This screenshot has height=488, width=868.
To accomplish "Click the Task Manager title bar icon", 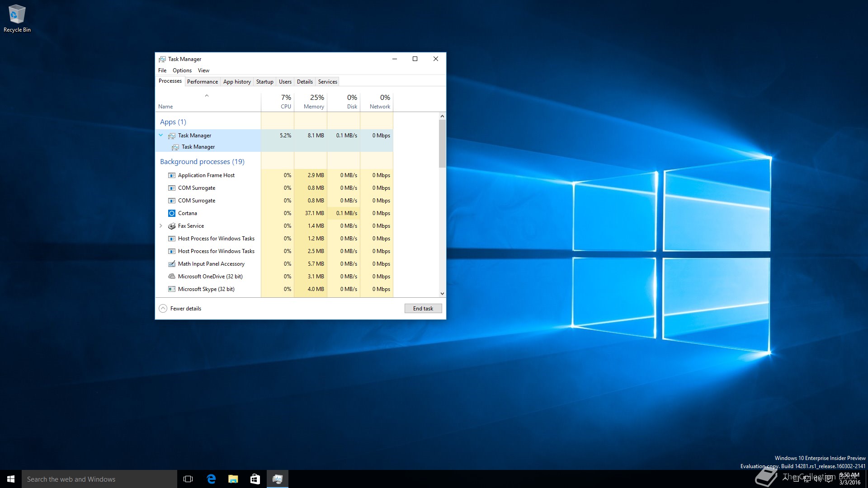I will pyautogui.click(x=162, y=59).
